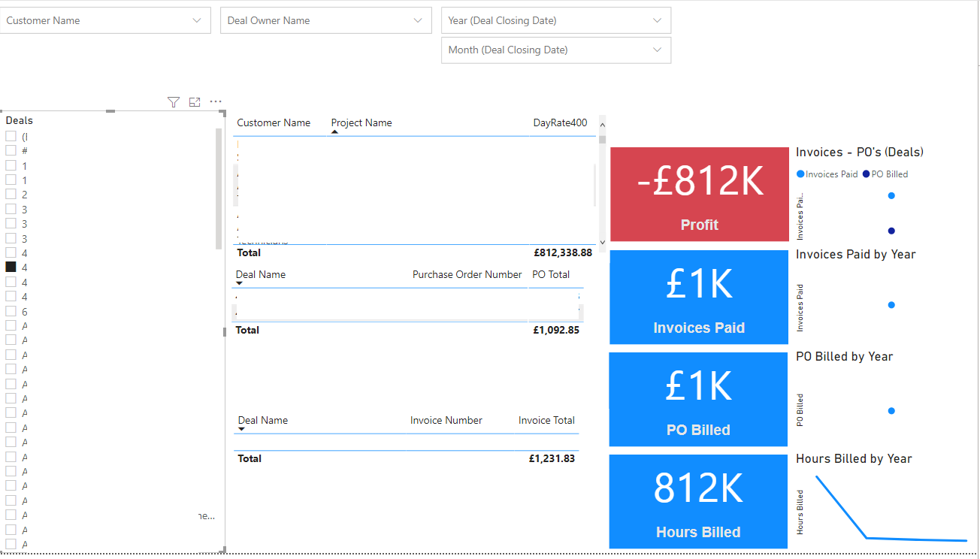Sort by the Project Name column header
Screen dimensions: 980x559
pos(361,122)
